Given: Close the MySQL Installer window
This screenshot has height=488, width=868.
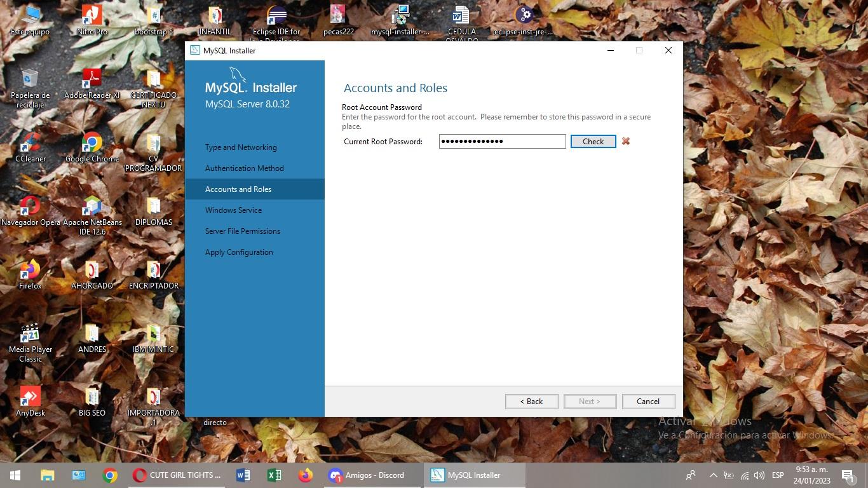Looking at the screenshot, I should click(668, 50).
